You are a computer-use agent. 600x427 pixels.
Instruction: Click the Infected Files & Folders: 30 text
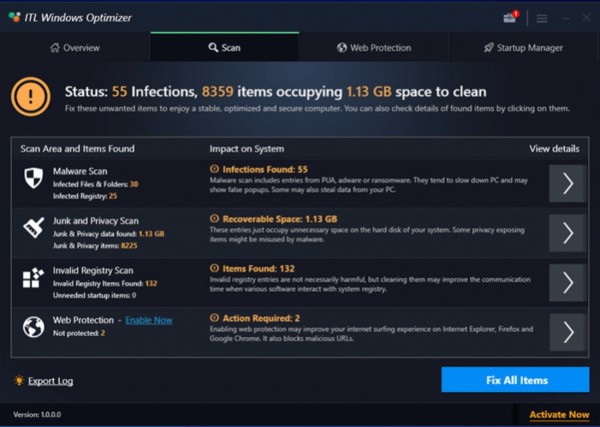[96, 184]
